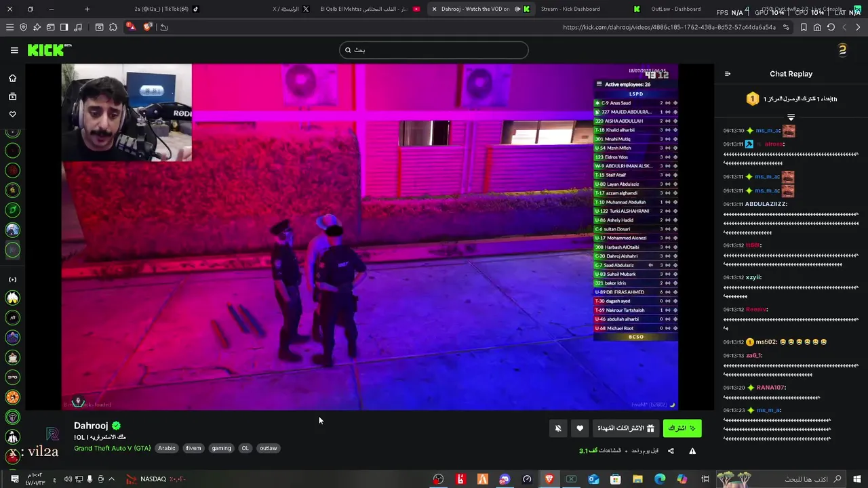Image resolution: width=868 pixels, height=488 pixels.
Task: Open Home icon in Kick sidebar
Action: coord(12,78)
